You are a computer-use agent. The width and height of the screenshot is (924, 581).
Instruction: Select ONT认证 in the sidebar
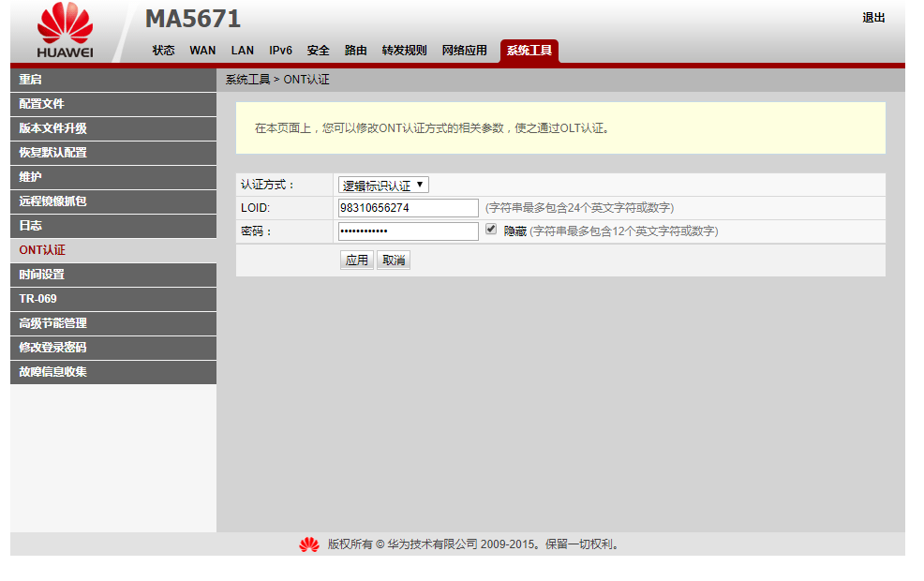(113, 250)
